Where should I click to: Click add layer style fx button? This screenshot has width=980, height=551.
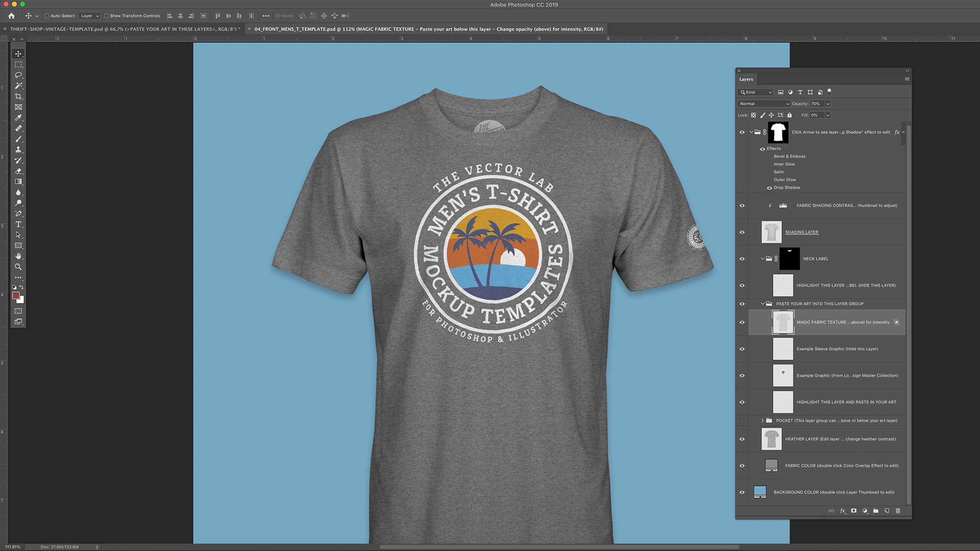pyautogui.click(x=842, y=511)
